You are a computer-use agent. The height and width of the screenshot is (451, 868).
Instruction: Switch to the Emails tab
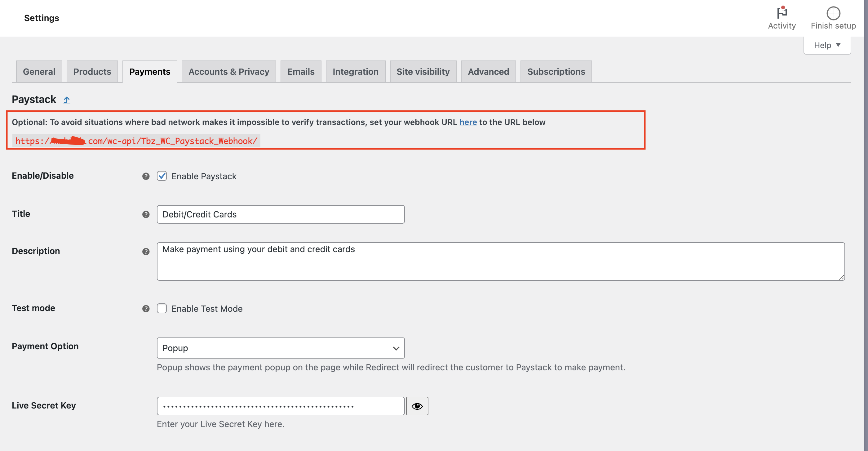[301, 71]
